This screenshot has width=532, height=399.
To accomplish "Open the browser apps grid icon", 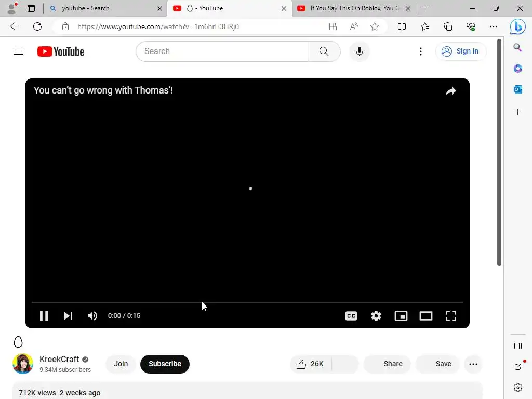I will (x=333, y=26).
